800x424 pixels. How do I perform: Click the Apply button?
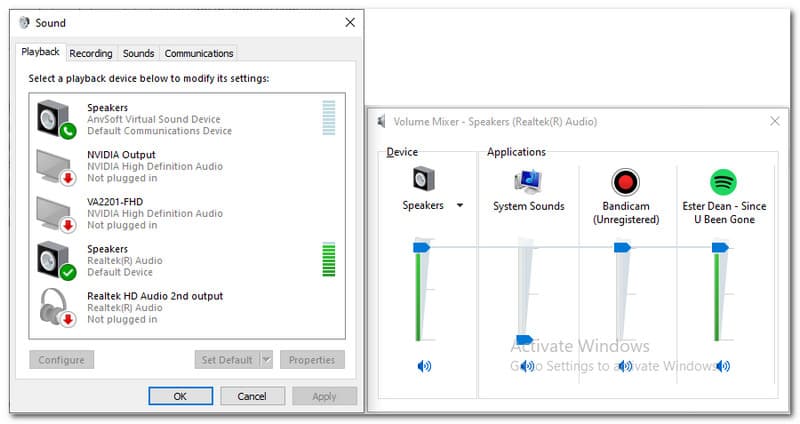pos(324,396)
